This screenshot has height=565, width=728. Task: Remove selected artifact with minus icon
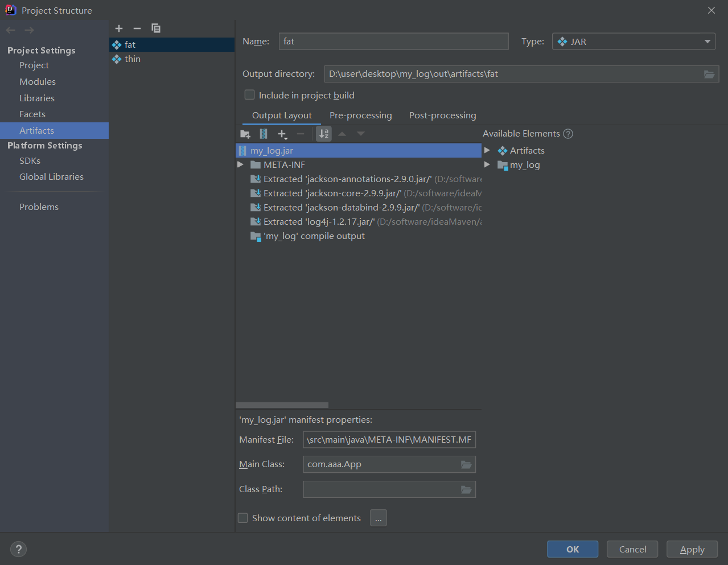[x=137, y=28]
